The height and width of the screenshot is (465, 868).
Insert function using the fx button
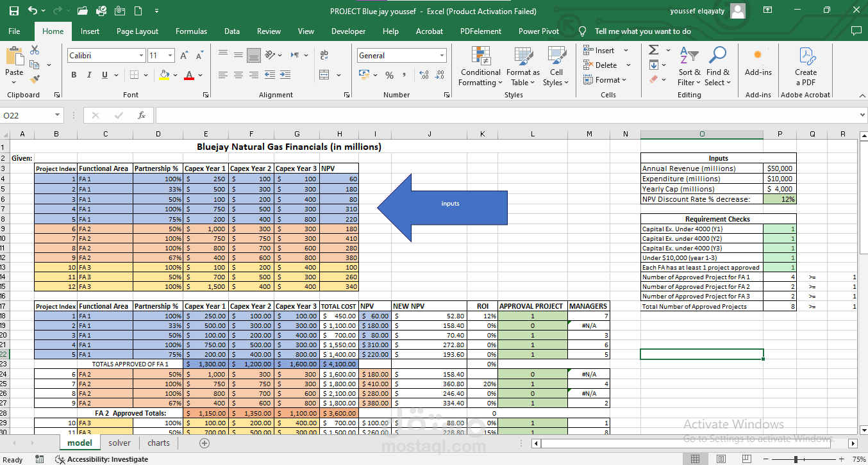[x=142, y=115]
